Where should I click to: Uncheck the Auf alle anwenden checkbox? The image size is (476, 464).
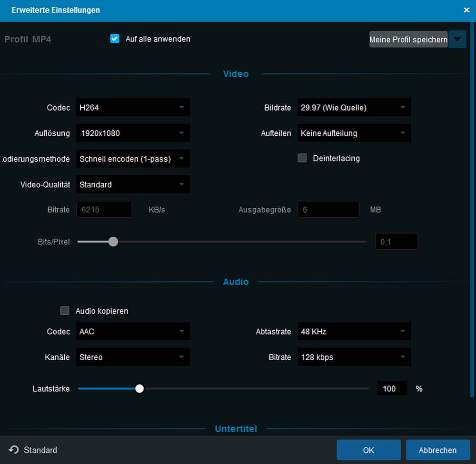click(x=115, y=39)
